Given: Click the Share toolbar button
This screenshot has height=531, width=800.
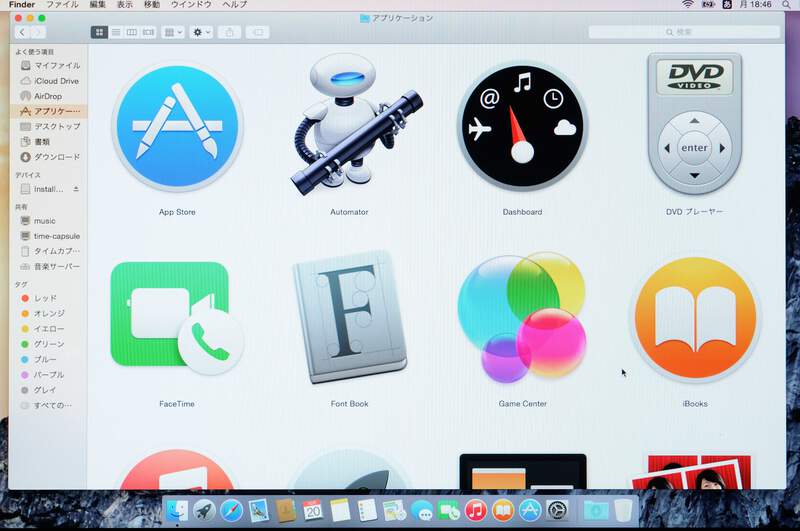Looking at the screenshot, I should 230,32.
